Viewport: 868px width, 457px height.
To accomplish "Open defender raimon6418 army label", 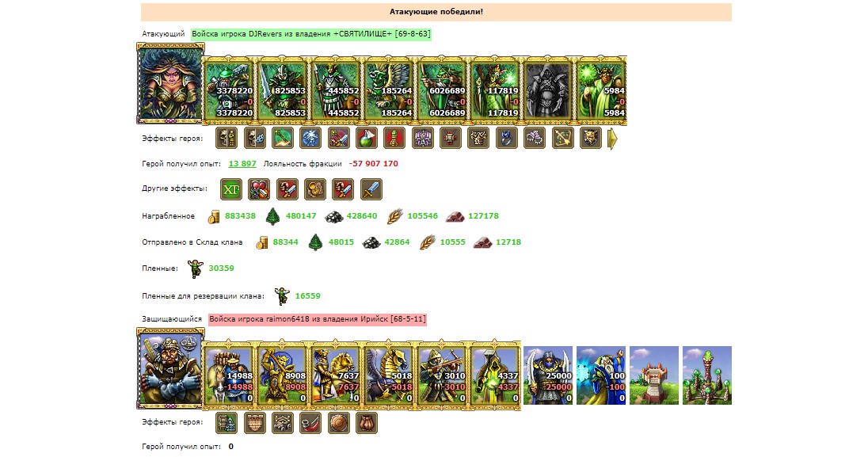I will click(x=318, y=319).
